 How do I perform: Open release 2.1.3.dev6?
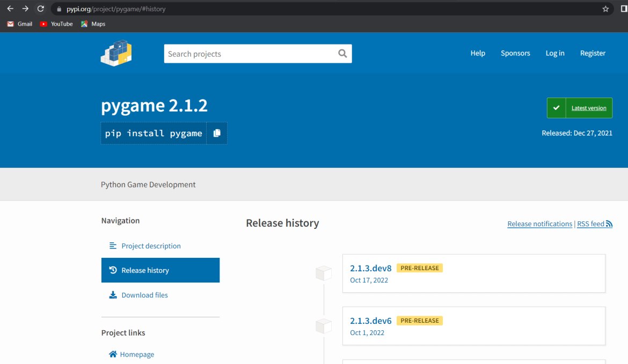370,321
